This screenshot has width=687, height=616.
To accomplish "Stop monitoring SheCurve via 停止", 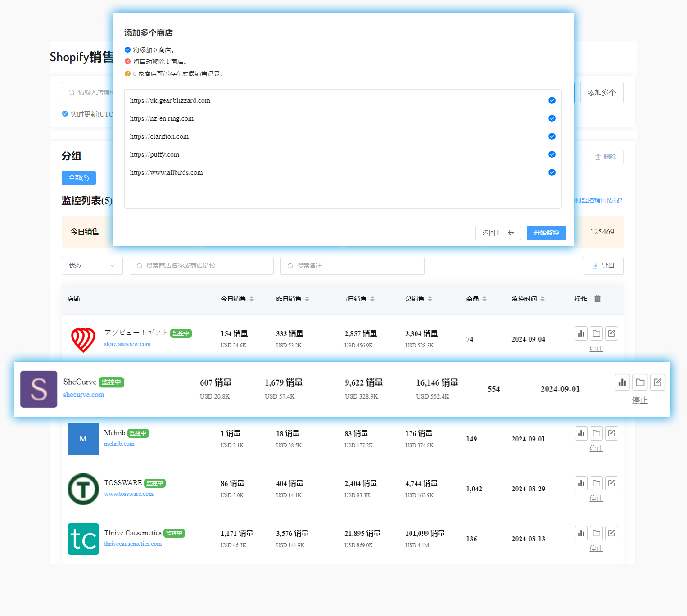I will click(640, 400).
